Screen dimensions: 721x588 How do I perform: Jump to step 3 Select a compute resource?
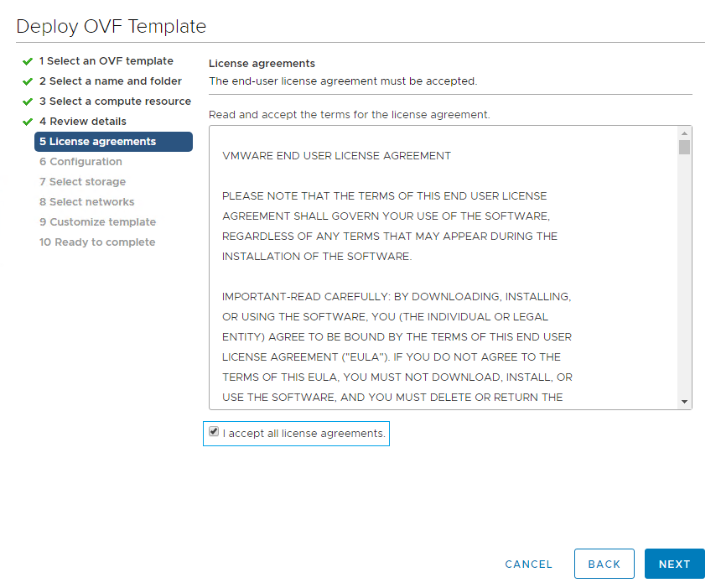click(115, 101)
